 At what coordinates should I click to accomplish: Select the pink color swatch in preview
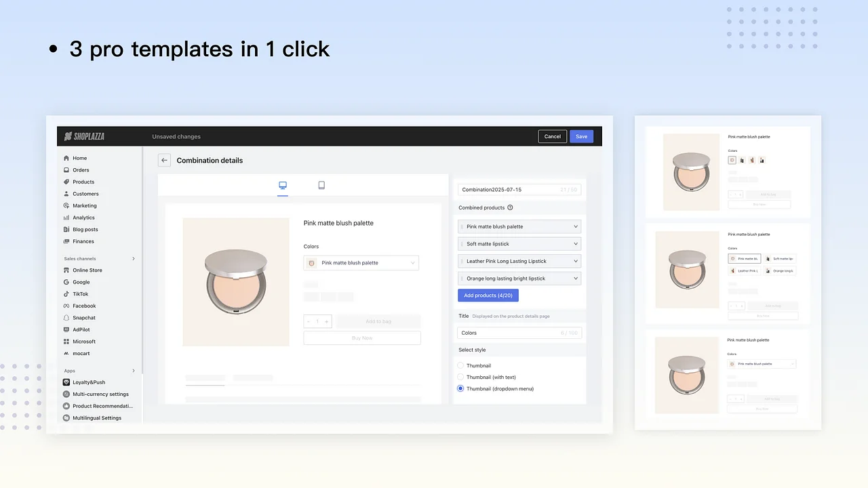click(311, 262)
